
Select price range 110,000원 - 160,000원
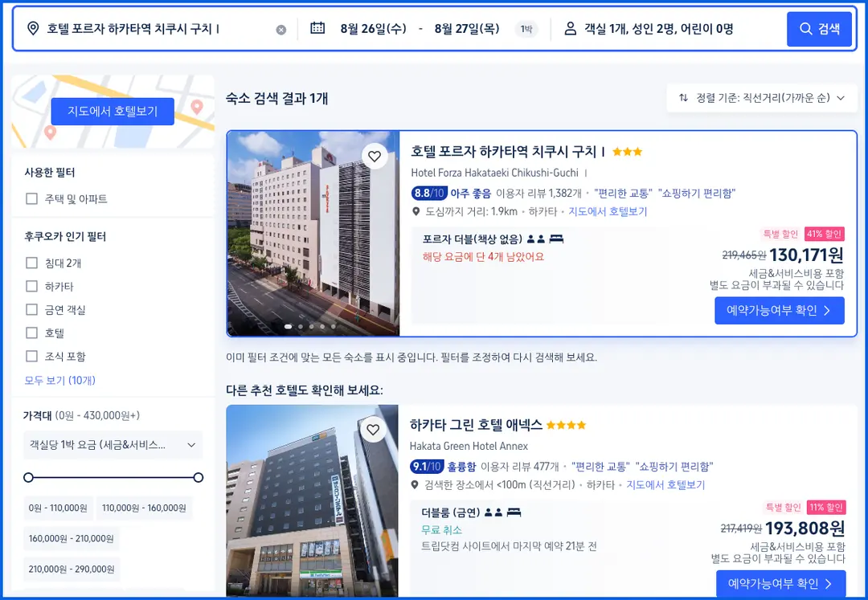[144, 508]
